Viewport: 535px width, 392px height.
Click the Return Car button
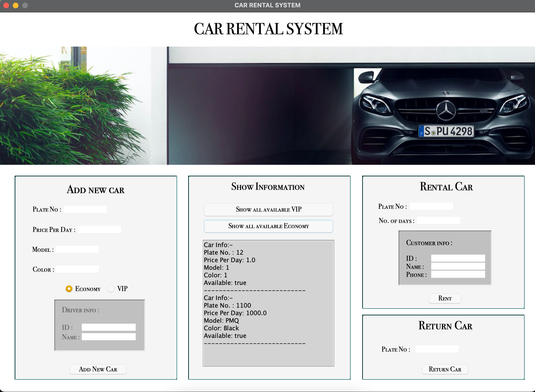(445, 369)
